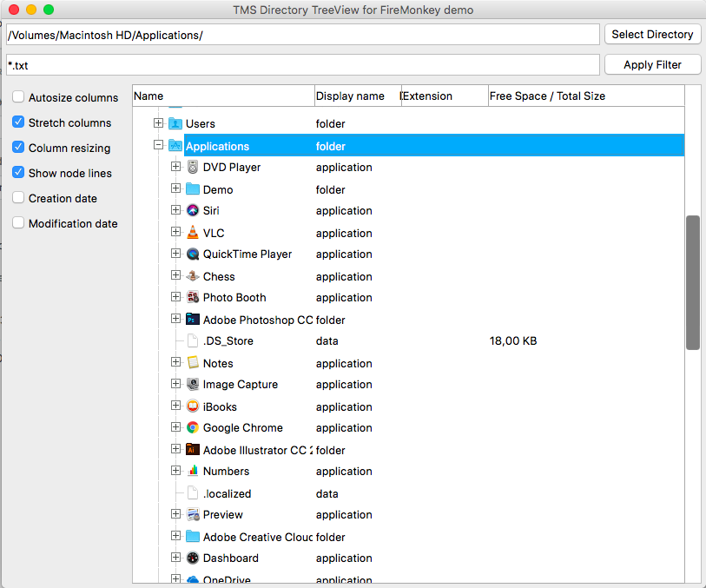
Task: Click the Siri app icon
Action: 193,210
